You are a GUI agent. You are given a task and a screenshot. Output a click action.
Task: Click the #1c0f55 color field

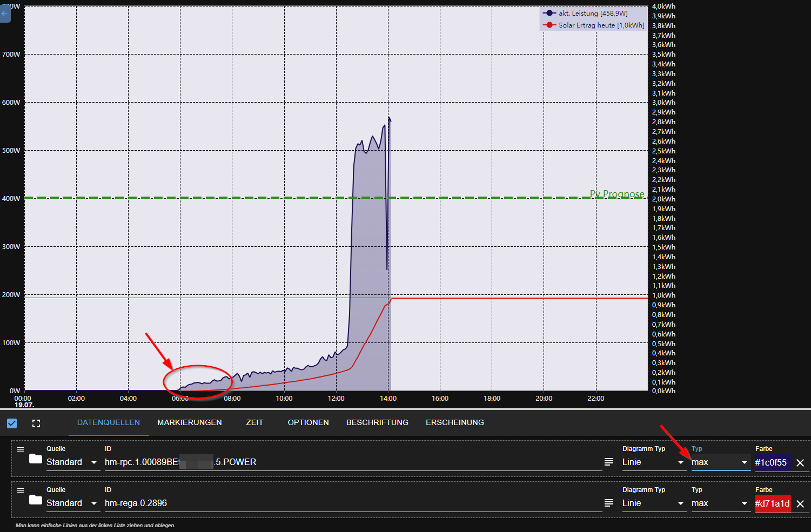[x=772, y=463]
